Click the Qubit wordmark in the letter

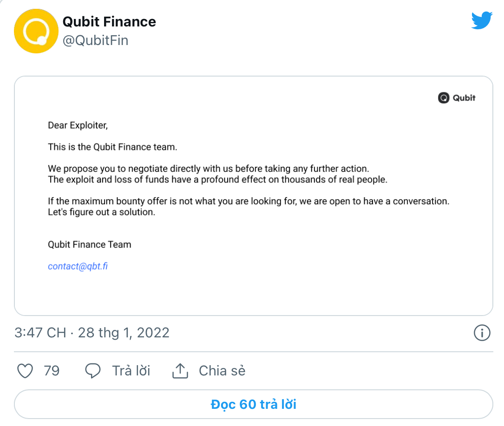pos(464,98)
